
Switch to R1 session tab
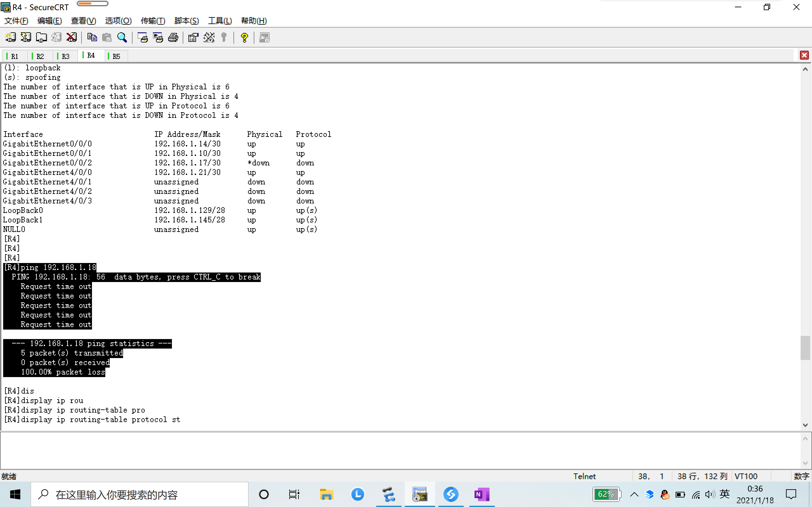[14, 55]
